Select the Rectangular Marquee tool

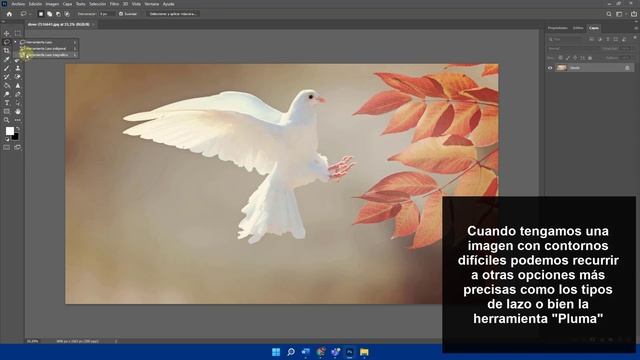18,33
